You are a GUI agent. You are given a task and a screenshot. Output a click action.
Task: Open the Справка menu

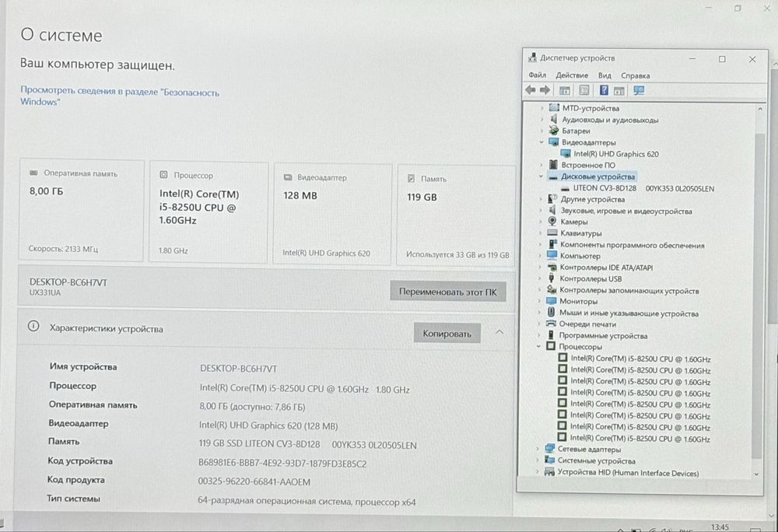[635, 76]
